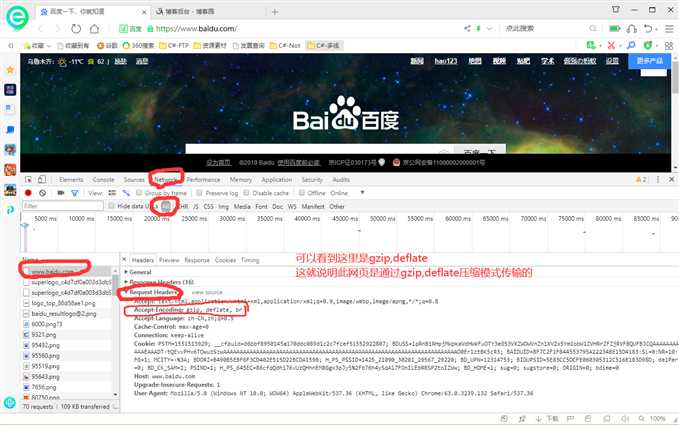Clear the network log icon
The height and width of the screenshot is (425, 679).
pyautogui.click(x=42, y=193)
